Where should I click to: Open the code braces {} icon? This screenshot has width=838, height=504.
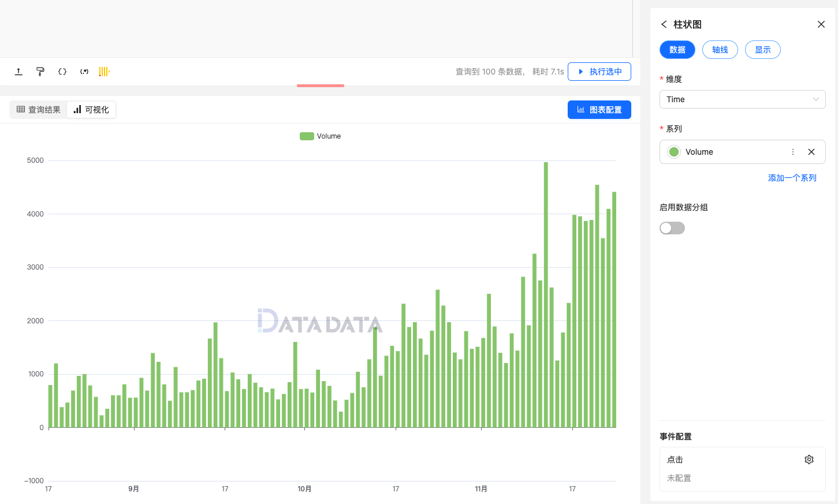click(62, 71)
